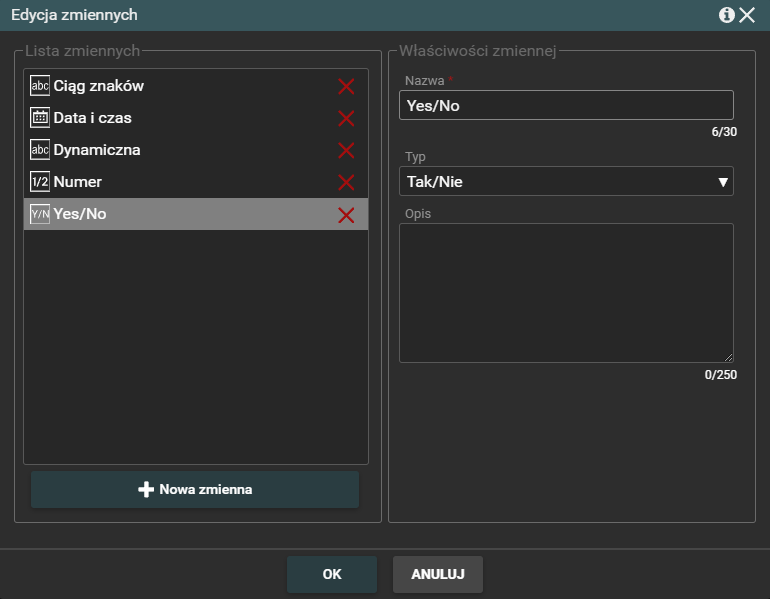Add a variable with Nowa zmienna
770x599 pixels.
195,490
